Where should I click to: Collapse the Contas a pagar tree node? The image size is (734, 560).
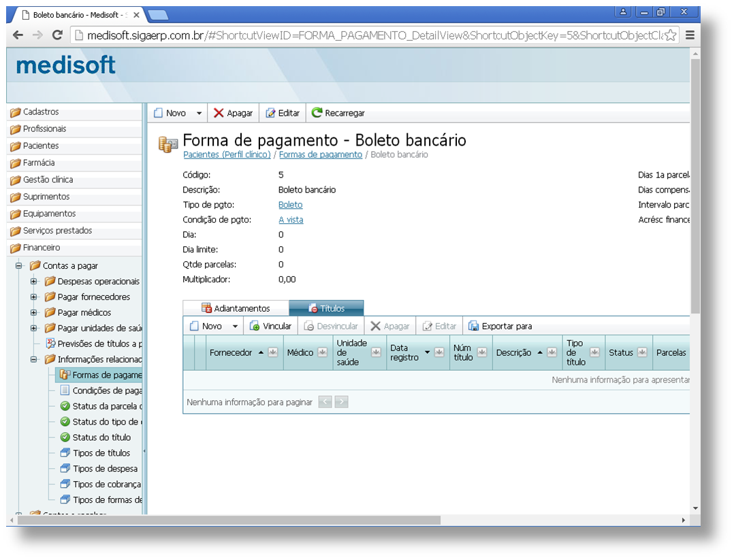point(19,265)
